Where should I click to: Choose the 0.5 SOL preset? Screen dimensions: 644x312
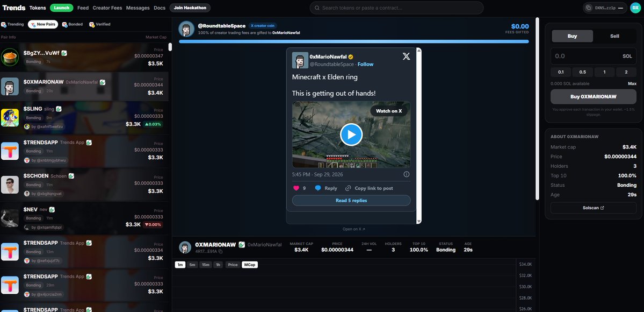pos(582,72)
